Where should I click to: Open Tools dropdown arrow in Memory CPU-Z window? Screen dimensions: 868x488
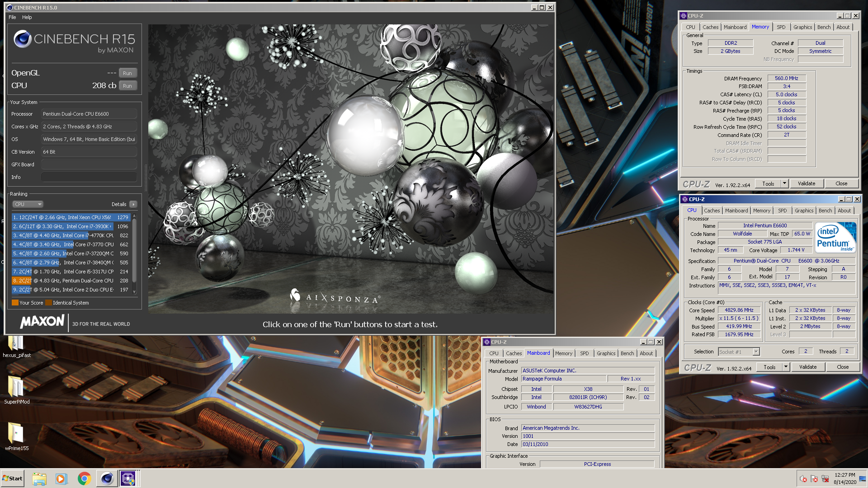pyautogui.click(x=784, y=183)
